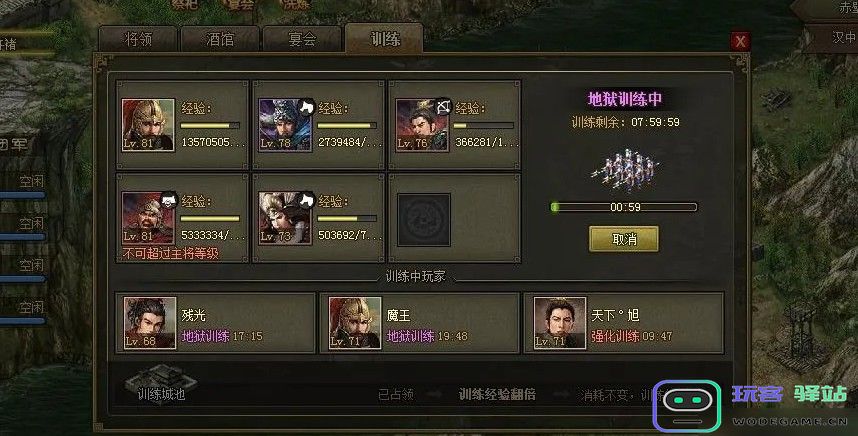Switch to the 酒馆 tab
Image resolution: width=858 pixels, height=436 pixels.
pyautogui.click(x=220, y=39)
